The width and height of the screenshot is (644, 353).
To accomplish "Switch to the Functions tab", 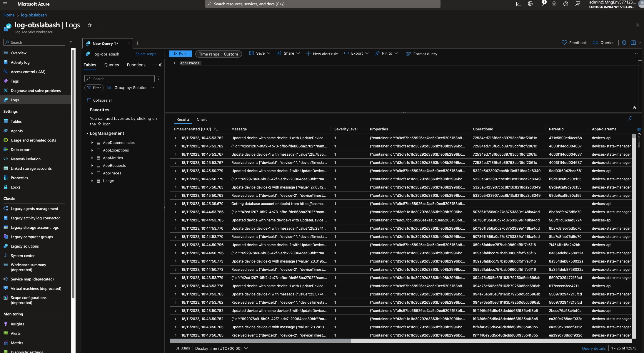I will pyautogui.click(x=136, y=65).
